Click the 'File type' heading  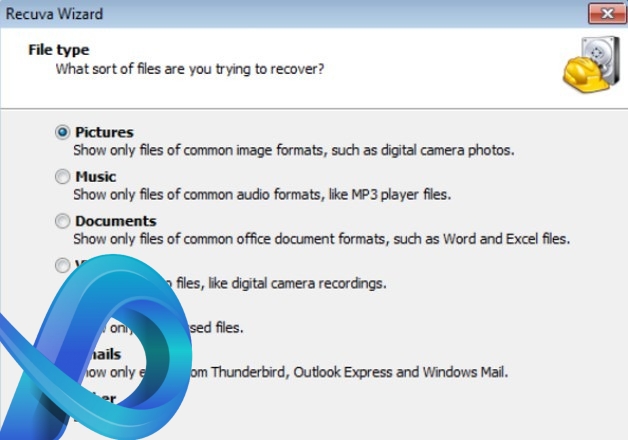click(x=59, y=50)
